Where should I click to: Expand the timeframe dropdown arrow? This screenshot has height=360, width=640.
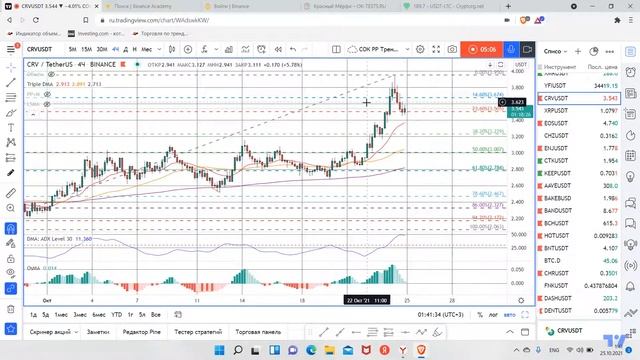click(159, 49)
